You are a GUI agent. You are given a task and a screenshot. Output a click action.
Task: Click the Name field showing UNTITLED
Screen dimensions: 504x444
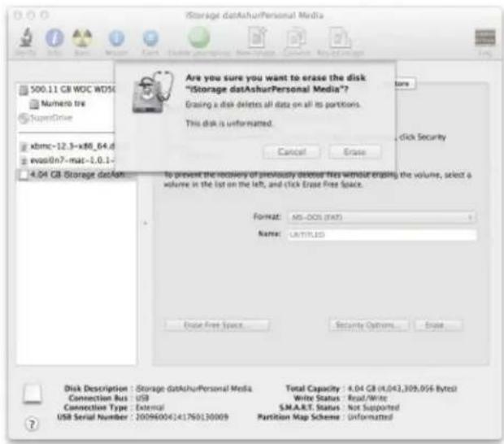click(x=382, y=234)
